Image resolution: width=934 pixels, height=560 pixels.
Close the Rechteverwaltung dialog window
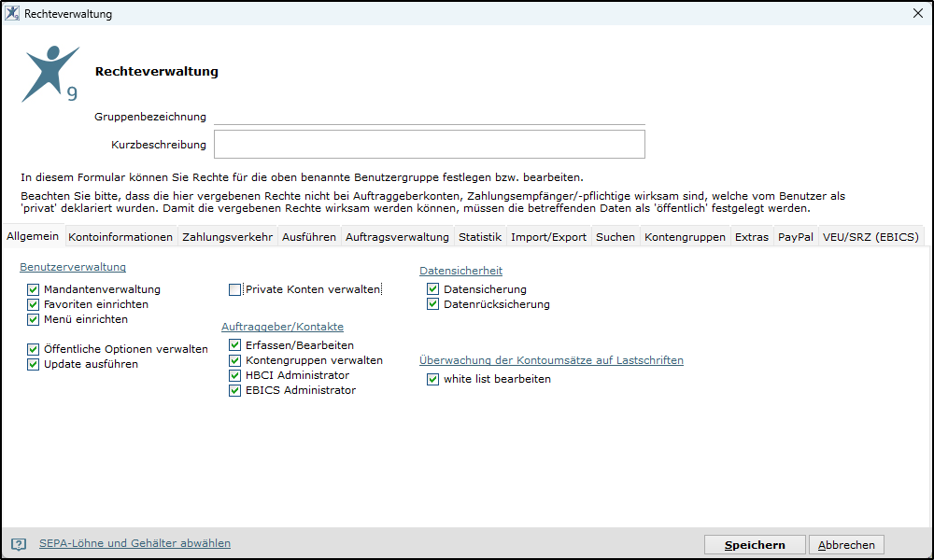(x=918, y=13)
